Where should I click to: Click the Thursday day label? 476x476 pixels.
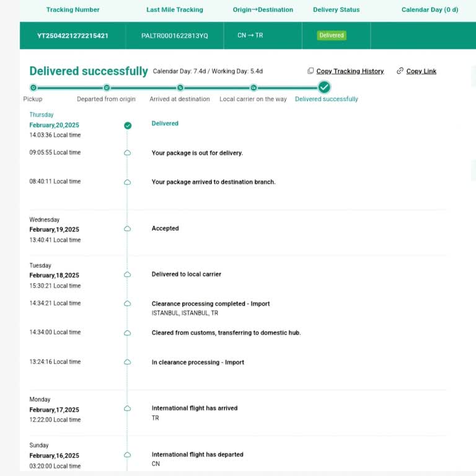42,115
